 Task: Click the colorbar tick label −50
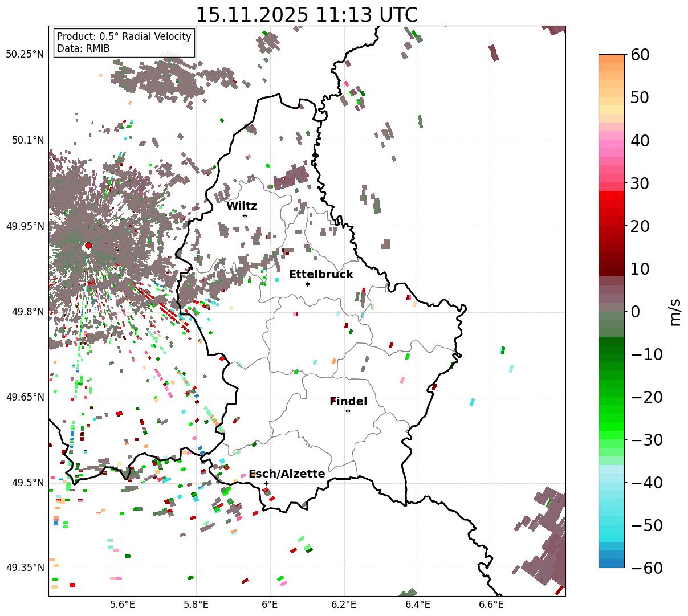click(x=647, y=525)
